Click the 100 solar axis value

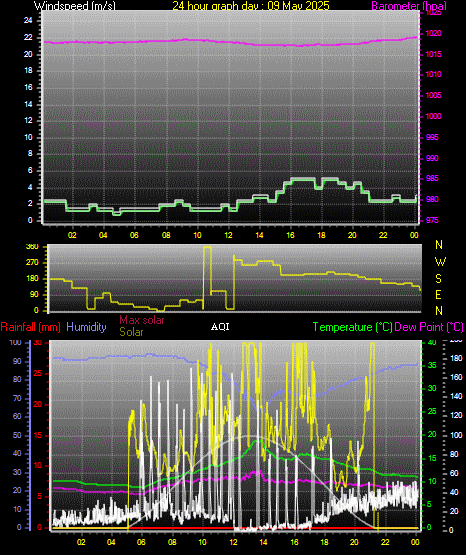click(x=456, y=435)
